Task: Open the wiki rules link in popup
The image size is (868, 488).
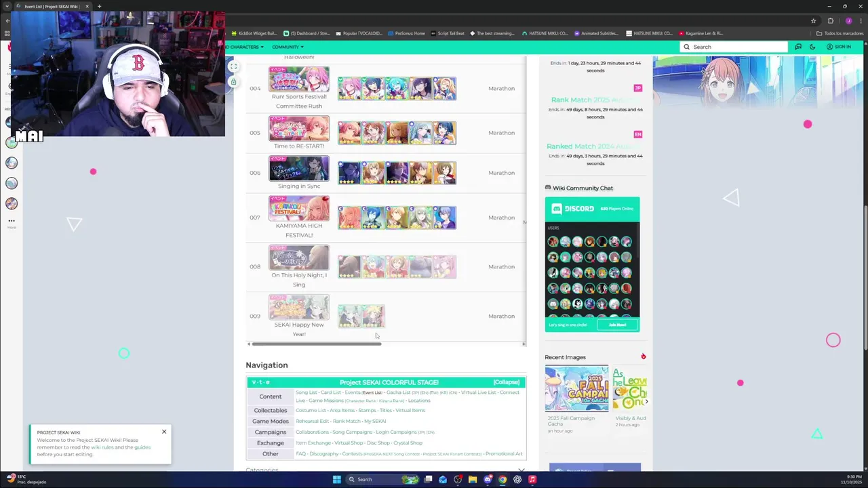Action: point(102,447)
